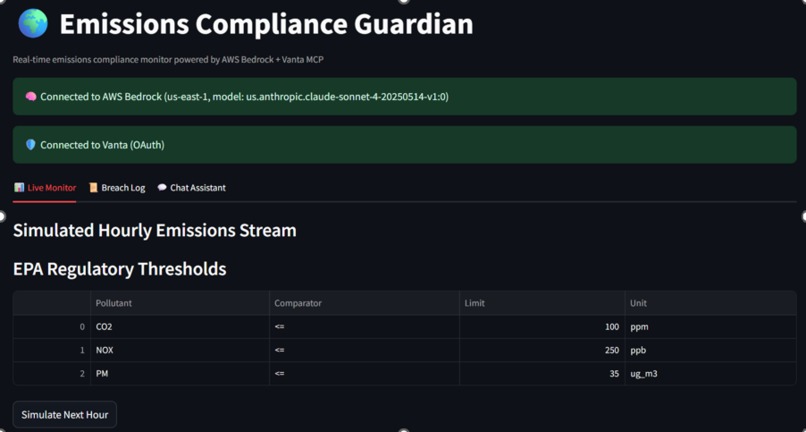Select the PM pollutant cell
Image resolution: width=806 pixels, height=432 pixels.
(x=180, y=374)
